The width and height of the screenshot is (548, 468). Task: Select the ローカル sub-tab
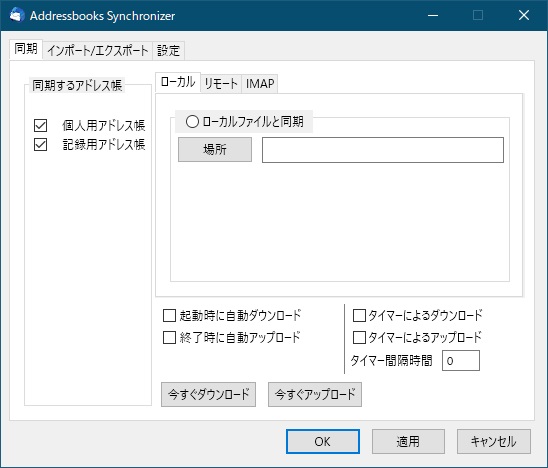click(178, 82)
